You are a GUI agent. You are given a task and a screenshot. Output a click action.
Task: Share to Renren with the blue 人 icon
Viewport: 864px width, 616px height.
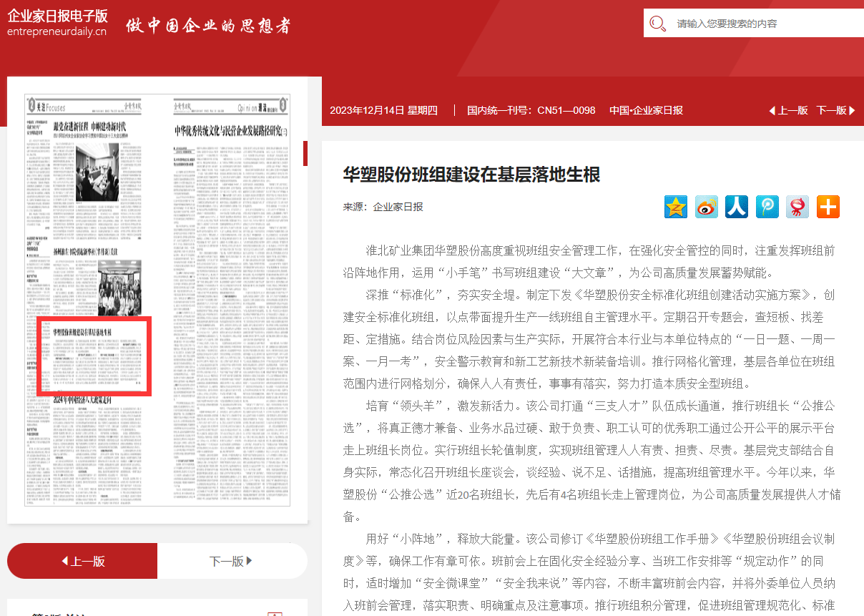tap(737, 207)
